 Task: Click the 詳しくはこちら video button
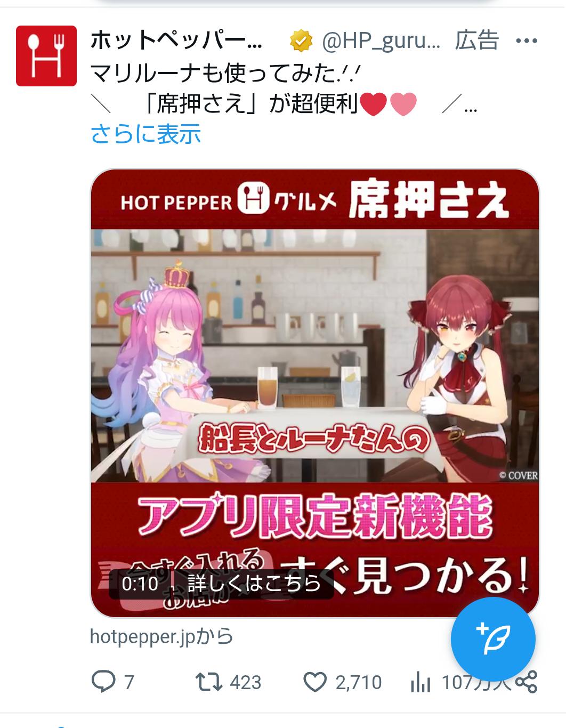(254, 584)
